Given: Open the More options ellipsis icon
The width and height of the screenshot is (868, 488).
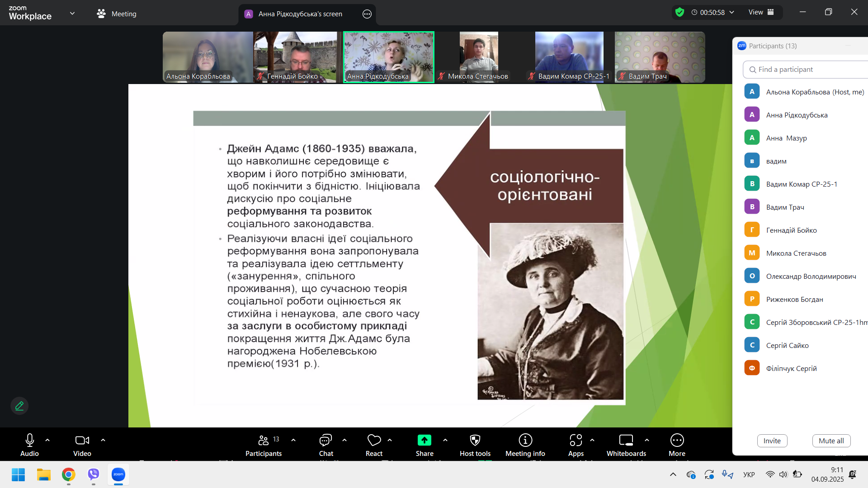Looking at the screenshot, I should (677, 441).
